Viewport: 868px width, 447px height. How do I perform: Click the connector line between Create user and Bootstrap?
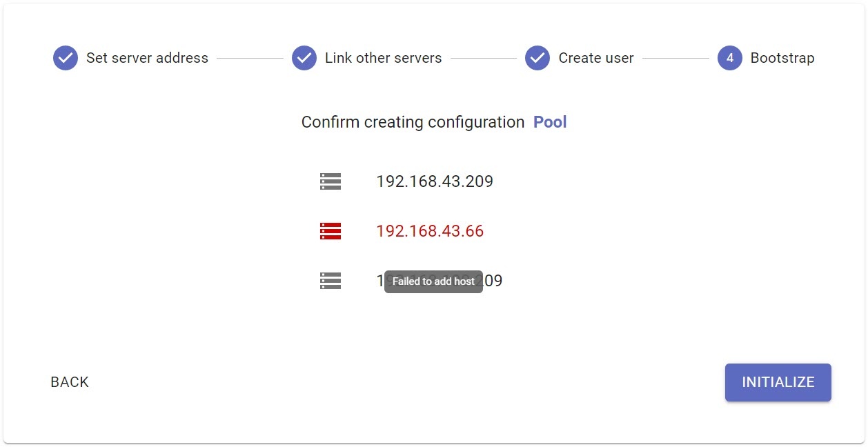[x=675, y=58]
